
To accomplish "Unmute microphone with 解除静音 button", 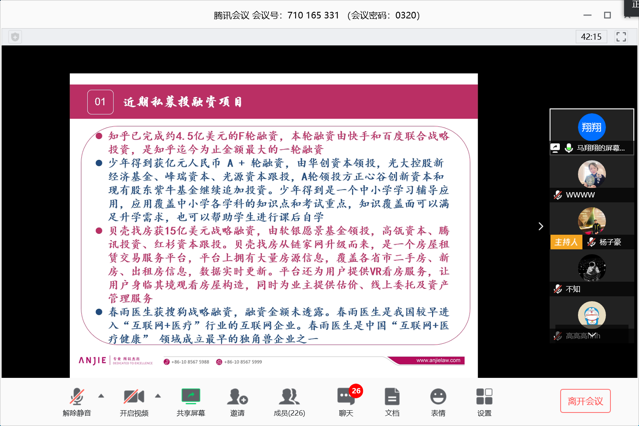I will point(76,401).
